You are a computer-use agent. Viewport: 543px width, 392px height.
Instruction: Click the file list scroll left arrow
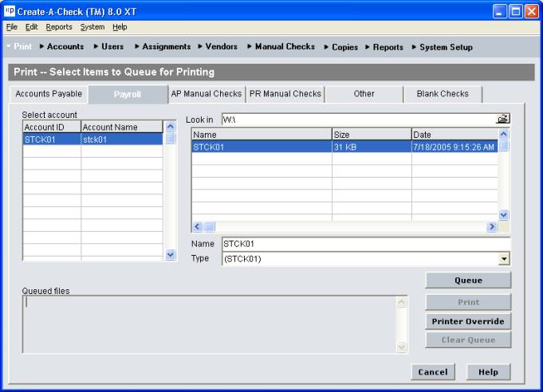(x=198, y=226)
